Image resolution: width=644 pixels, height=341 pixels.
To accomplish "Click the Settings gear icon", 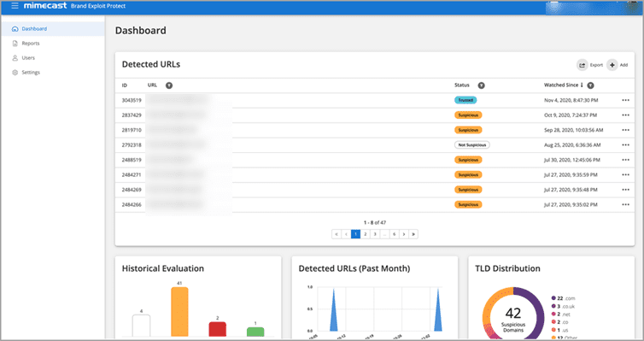I will tap(15, 73).
